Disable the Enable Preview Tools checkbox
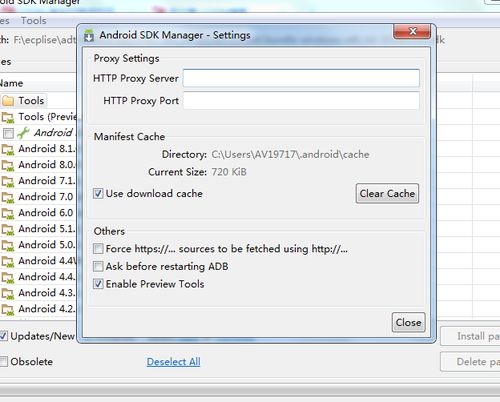 click(x=98, y=284)
